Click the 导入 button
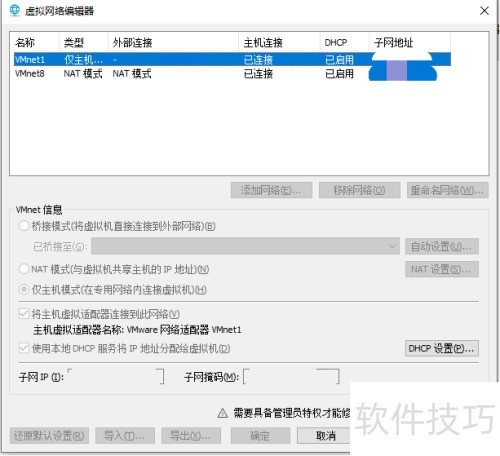 coord(125,436)
